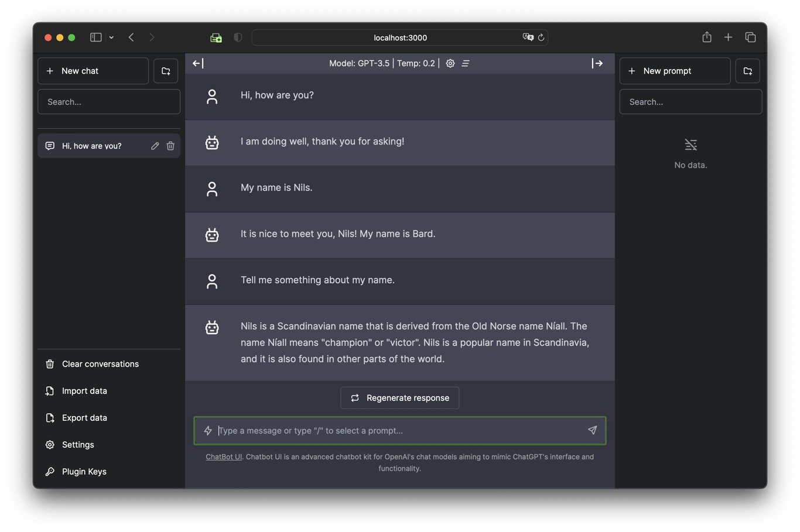
Task: Collapse the right prompt sidebar
Action: click(597, 63)
